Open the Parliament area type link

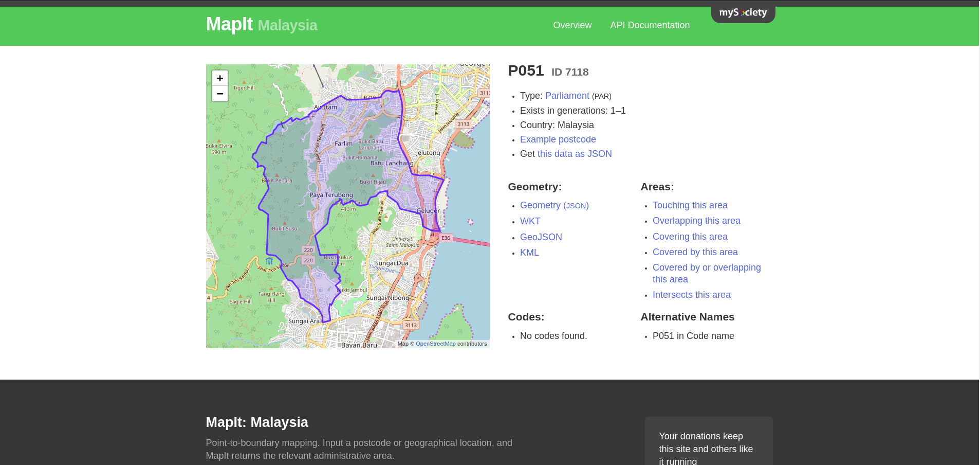[567, 96]
